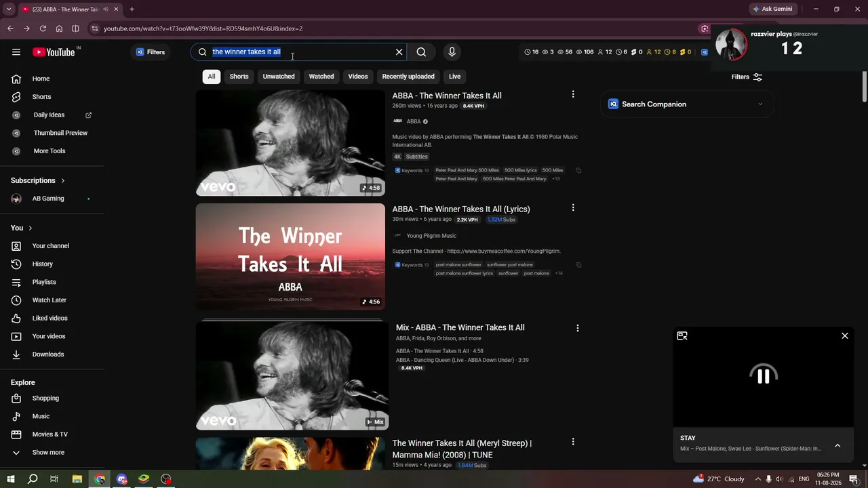Clear the search box with the X
The width and height of the screenshot is (868, 488).
pyautogui.click(x=399, y=52)
